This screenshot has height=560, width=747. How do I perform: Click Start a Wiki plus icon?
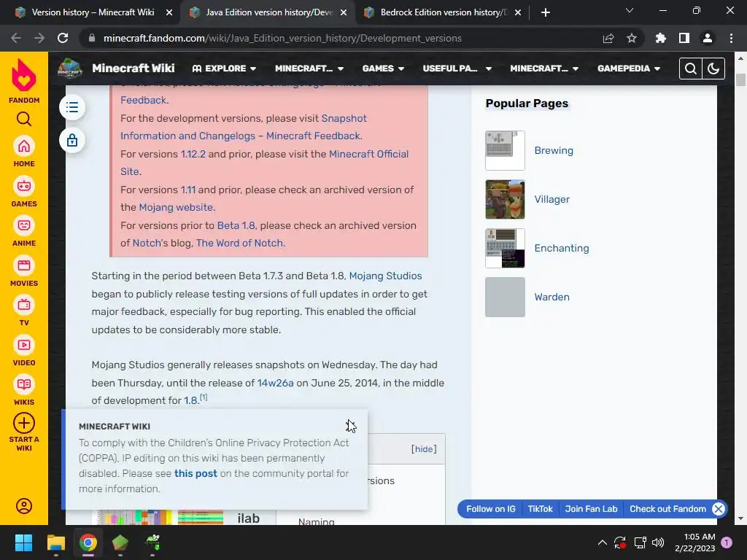[x=24, y=423]
